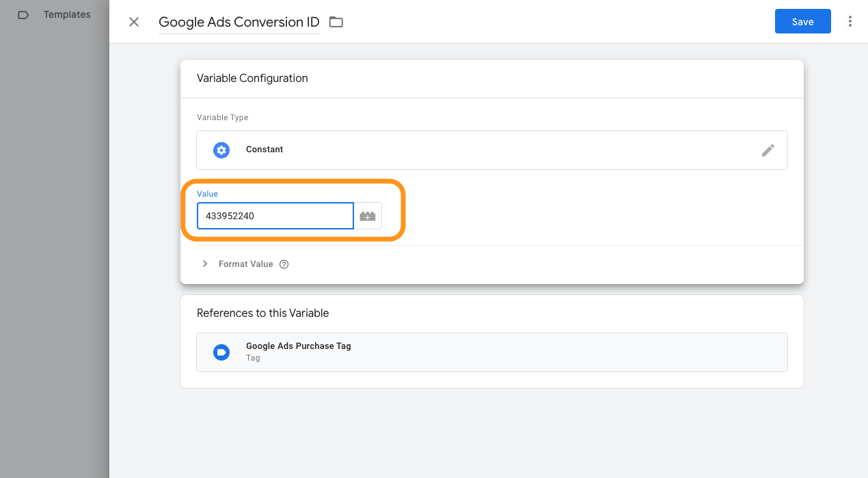Click the blue tag icon in references
This screenshot has height=478, width=868.
coord(221,352)
